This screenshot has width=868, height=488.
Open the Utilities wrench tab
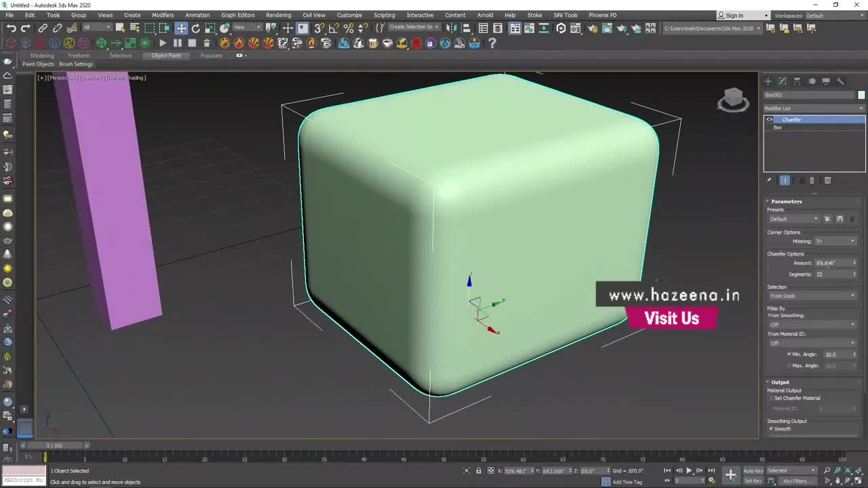[841, 81]
